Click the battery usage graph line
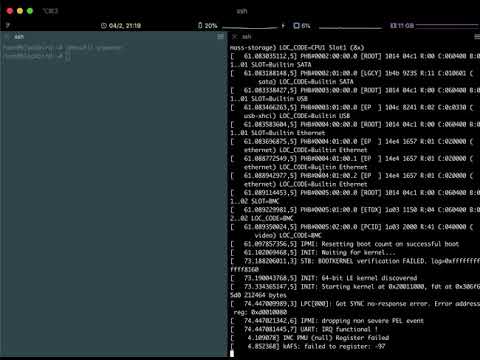Image resolution: width=480 pixels, height=360 pixels. coord(250,27)
